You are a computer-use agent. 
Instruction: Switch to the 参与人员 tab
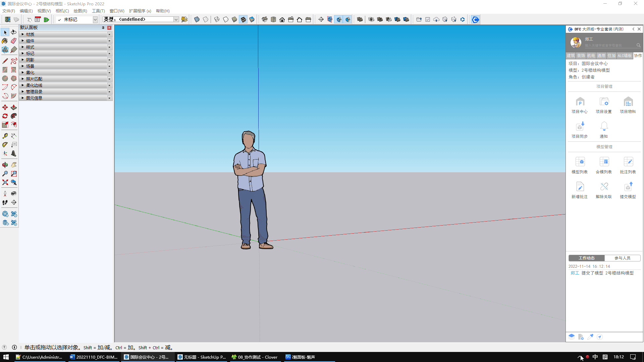(x=622, y=258)
